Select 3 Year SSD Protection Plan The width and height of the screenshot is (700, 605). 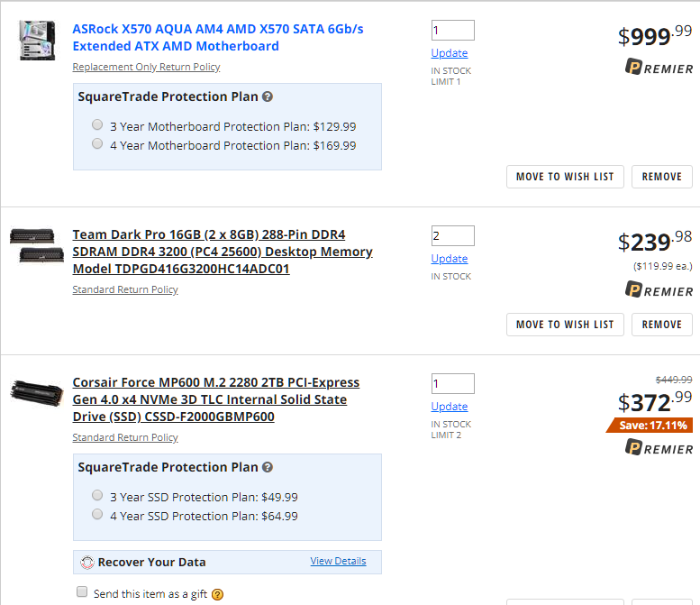click(97, 495)
